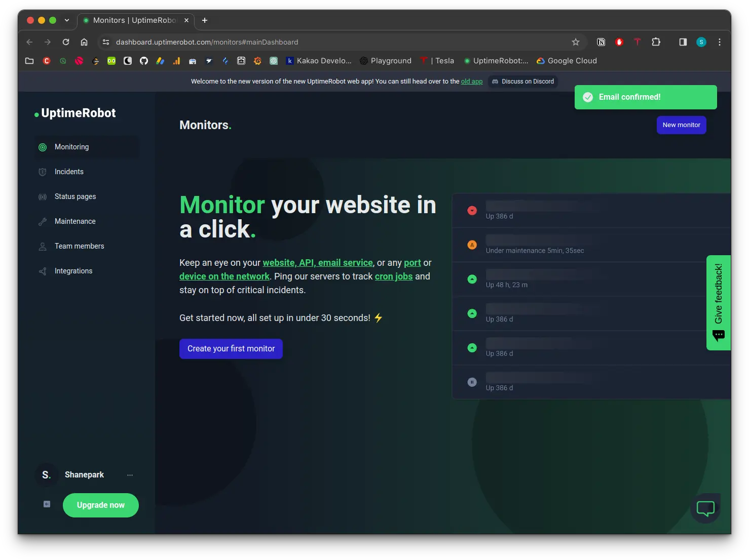Go back to previous page
Viewport: 749px width, 560px height.
pos(29,42)
